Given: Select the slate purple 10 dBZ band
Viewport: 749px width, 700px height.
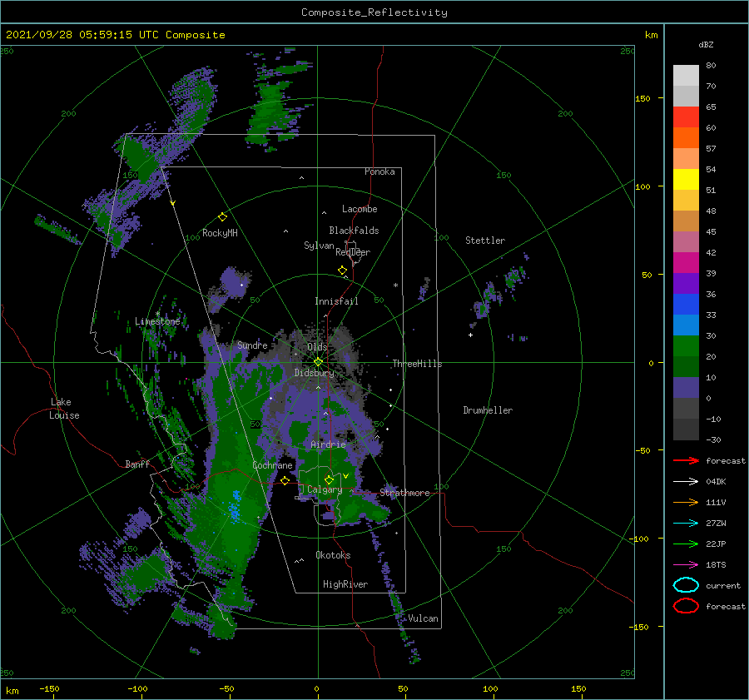Looking at the screenshot, I should pos(686,387).
